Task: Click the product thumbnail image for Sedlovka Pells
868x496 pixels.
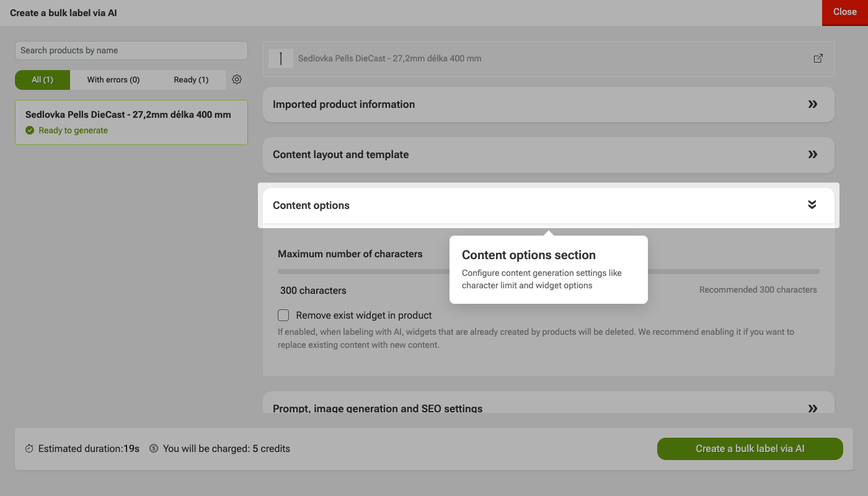Action: 281,58
